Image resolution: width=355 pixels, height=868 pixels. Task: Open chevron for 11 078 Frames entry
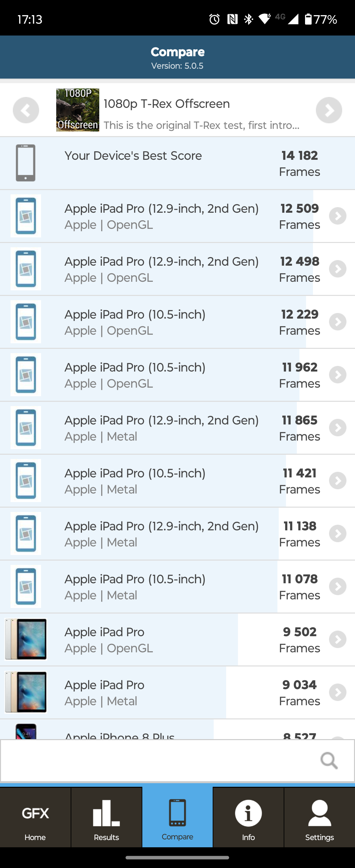(x=338, y=587)
